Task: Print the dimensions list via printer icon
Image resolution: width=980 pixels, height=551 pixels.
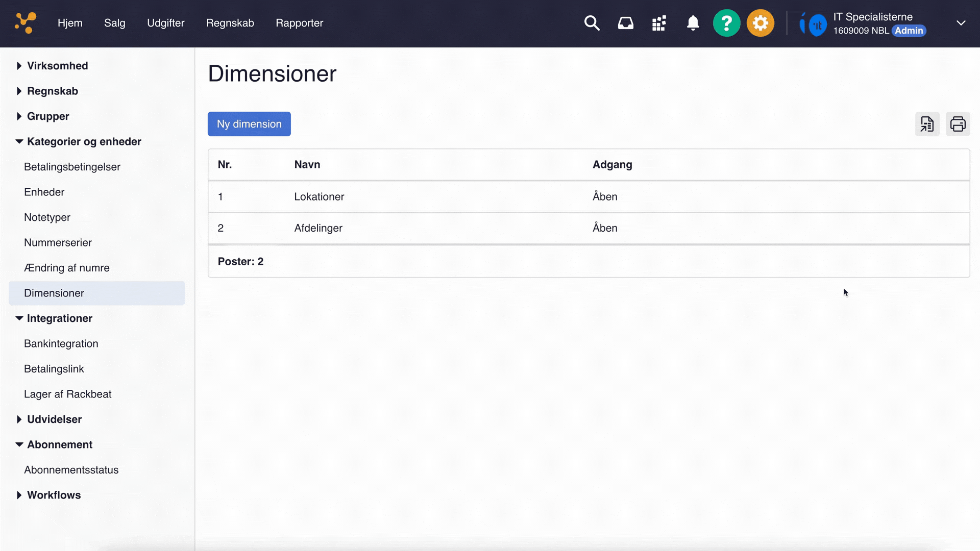Action: pyautogui.click(x=958, y=124)
